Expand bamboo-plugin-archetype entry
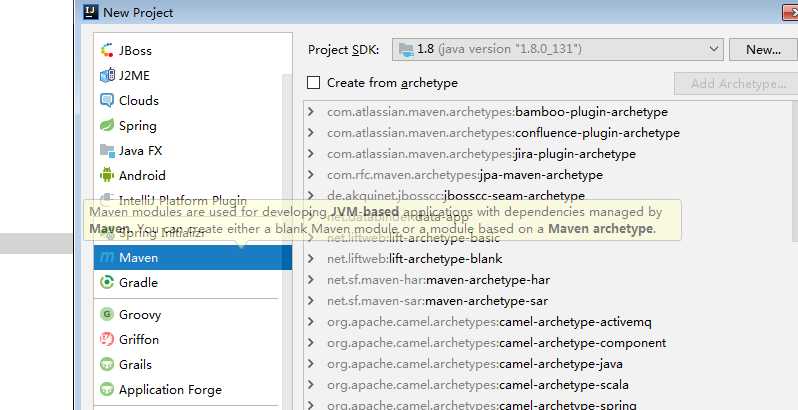This screenshot has width=798, height=410. tap(311, 111)
